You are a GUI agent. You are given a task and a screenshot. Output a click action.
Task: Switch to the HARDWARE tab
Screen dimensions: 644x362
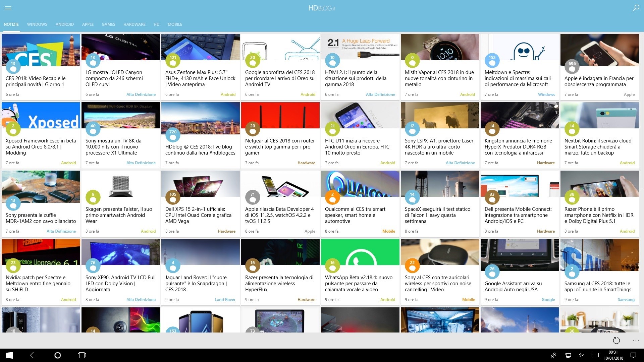pos(134,24)
